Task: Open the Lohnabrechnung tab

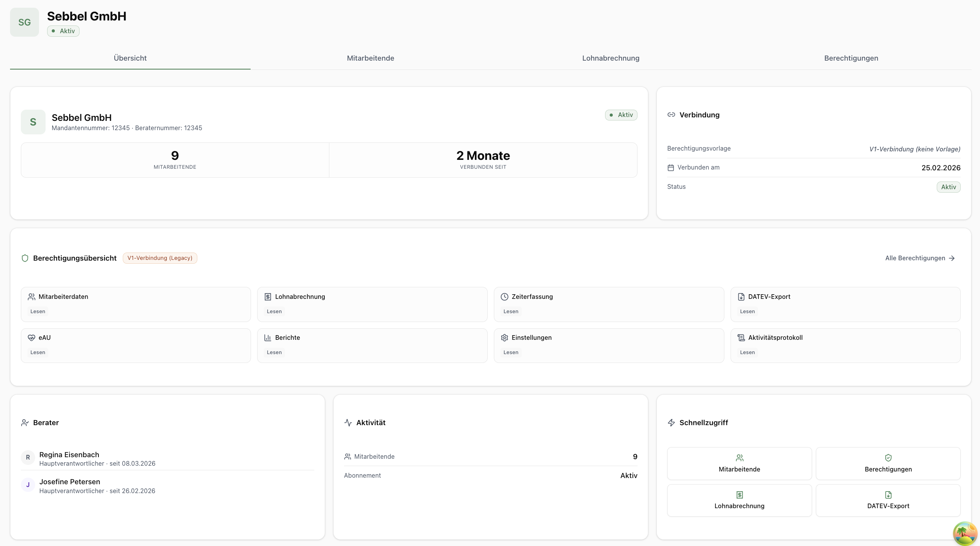Action: tap(611, 58)
